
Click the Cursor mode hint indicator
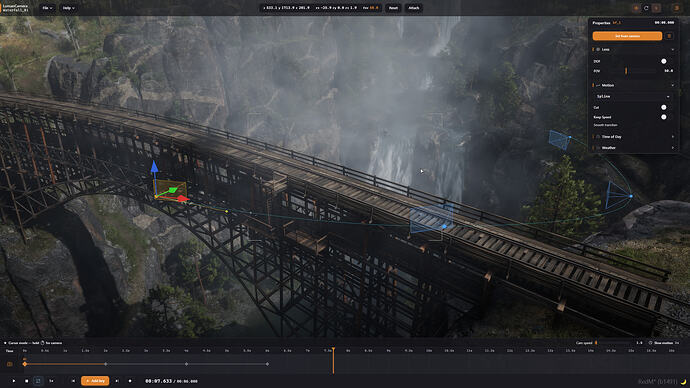click(33, 343)
